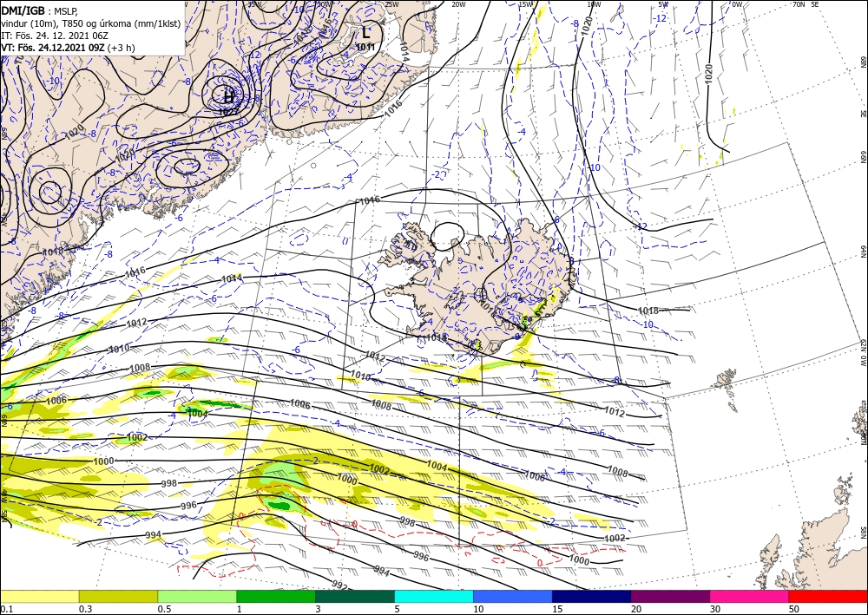Click the 1011 pressure value under L
This screenshot has height=615, width=868.
coord(365,47)
